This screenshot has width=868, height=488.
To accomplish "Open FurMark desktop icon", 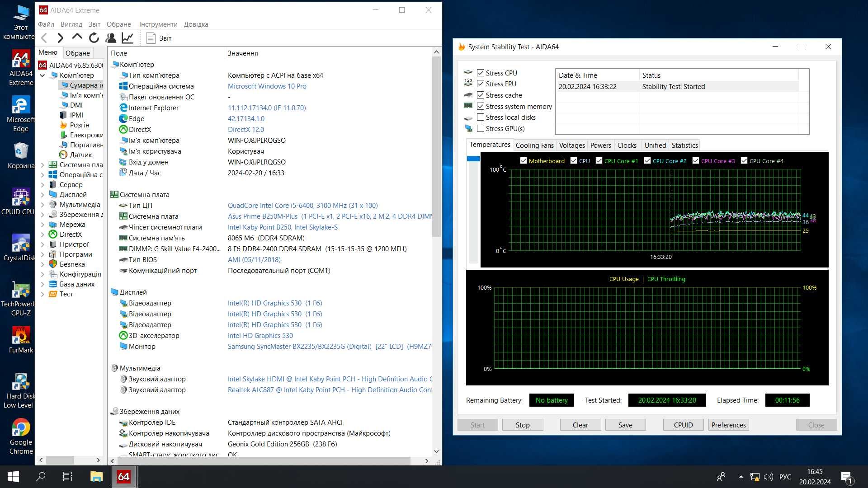I will pyautogui.click(x=21, y=340).
